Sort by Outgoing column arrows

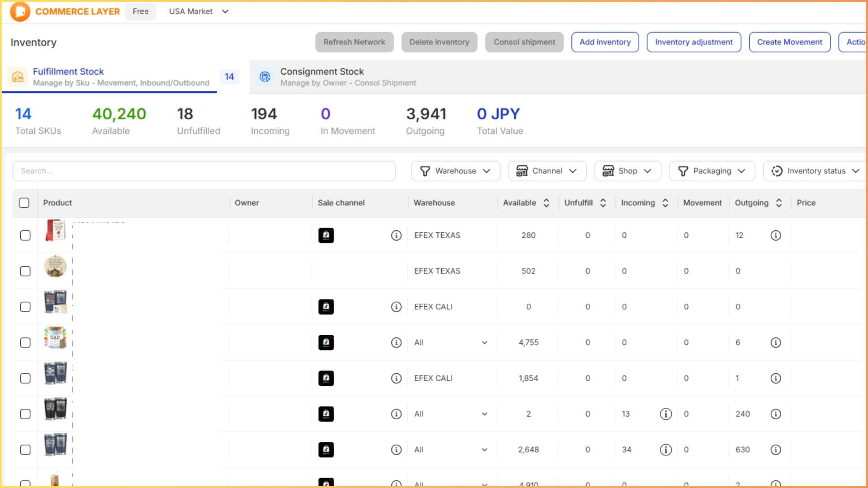click(x=778, y=203)
